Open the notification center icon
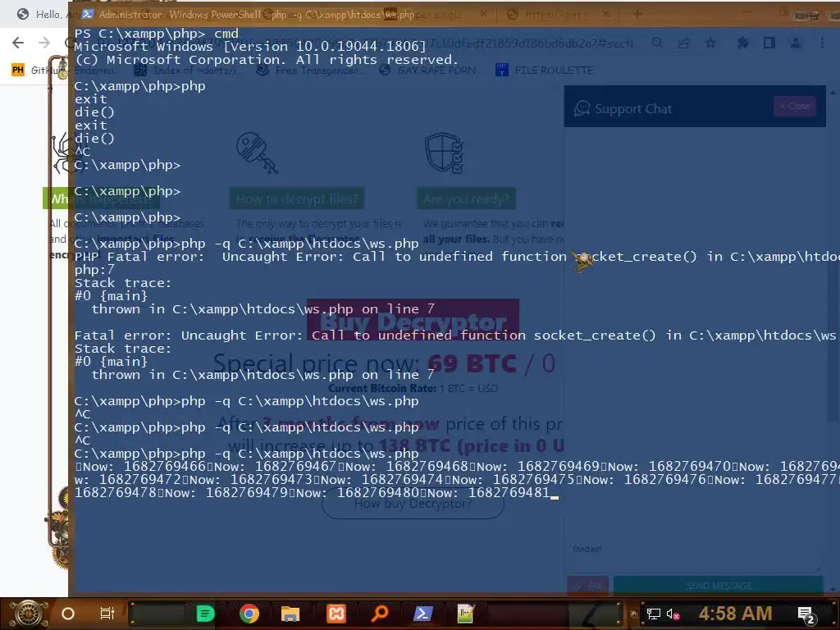The image size is (840, 630). (806, 615)
